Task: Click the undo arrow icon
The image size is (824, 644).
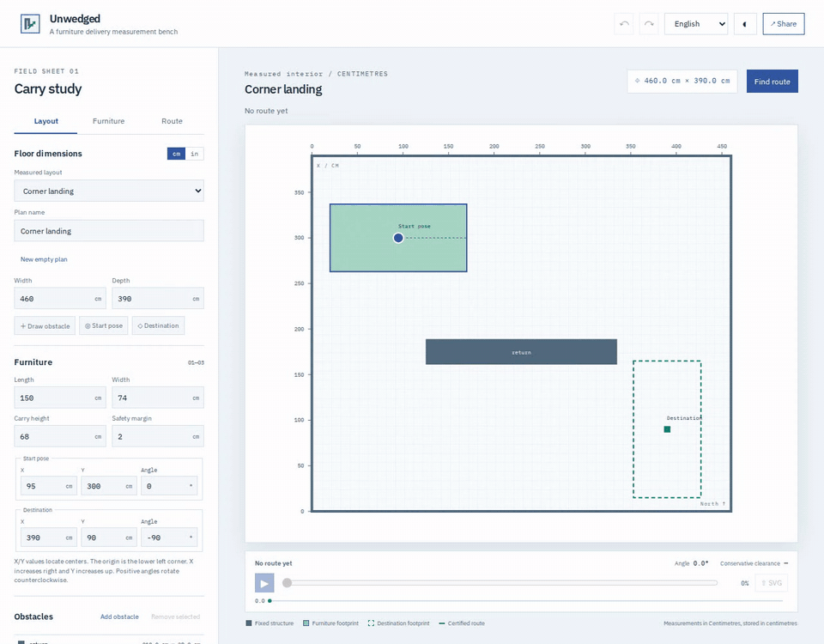Action: (624, 24)
